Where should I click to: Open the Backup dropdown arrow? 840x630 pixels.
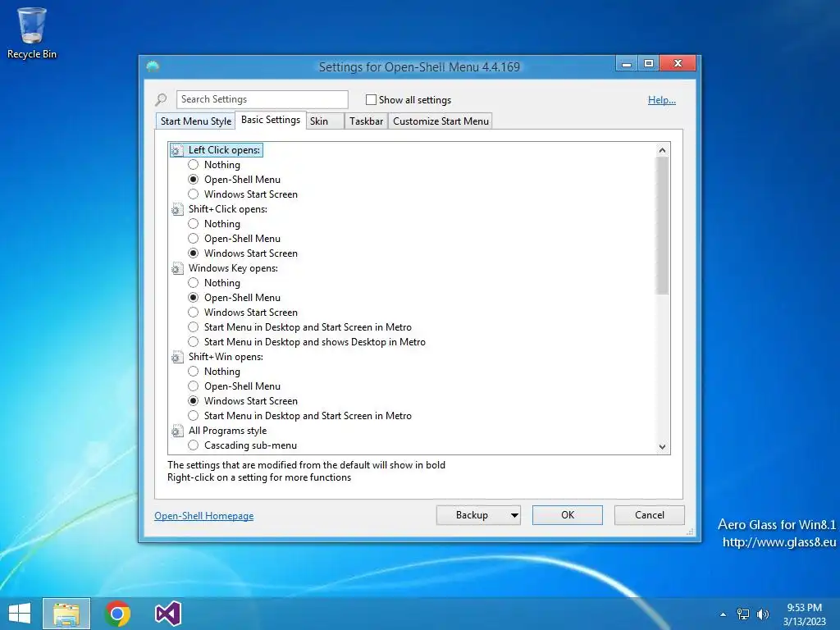pyautogui.click(x=514, y=515)
